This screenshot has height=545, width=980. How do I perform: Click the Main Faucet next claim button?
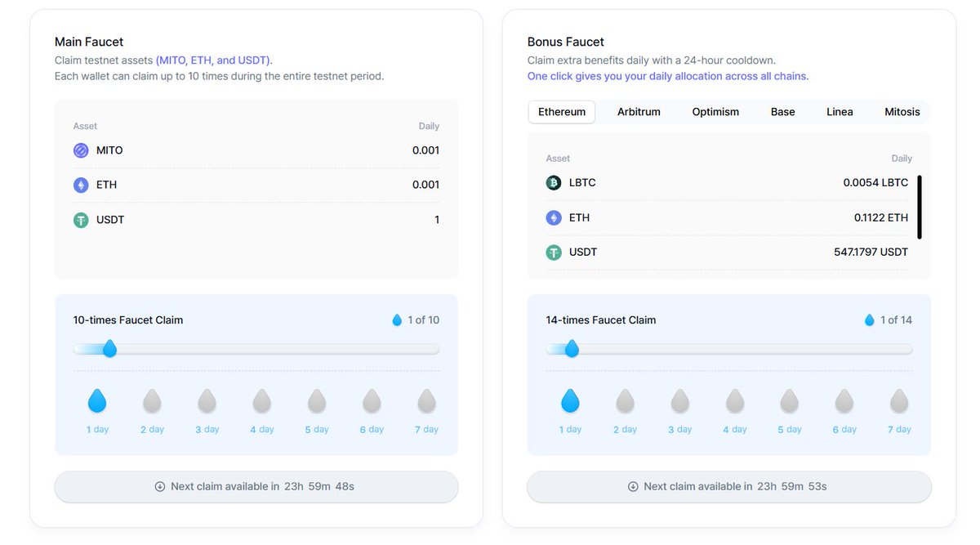(x=256, y=486)
